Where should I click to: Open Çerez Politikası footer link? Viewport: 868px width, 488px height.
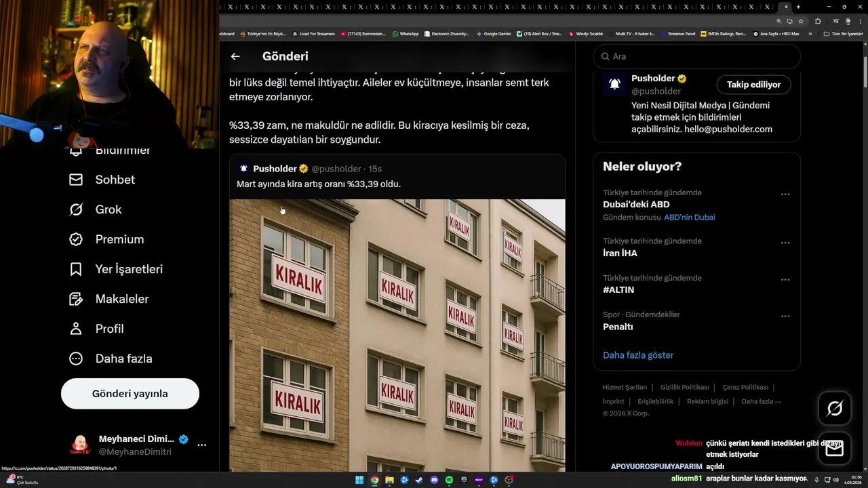click(745, 387)
